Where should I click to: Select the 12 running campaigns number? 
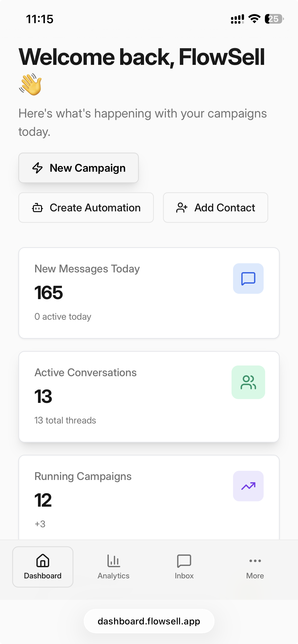[43, 500]
